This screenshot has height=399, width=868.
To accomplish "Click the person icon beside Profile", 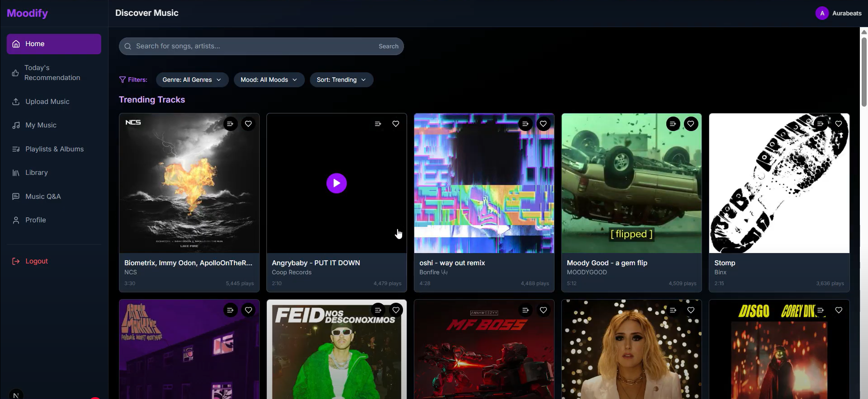I will pyautogui.click(x=16, y=220).
